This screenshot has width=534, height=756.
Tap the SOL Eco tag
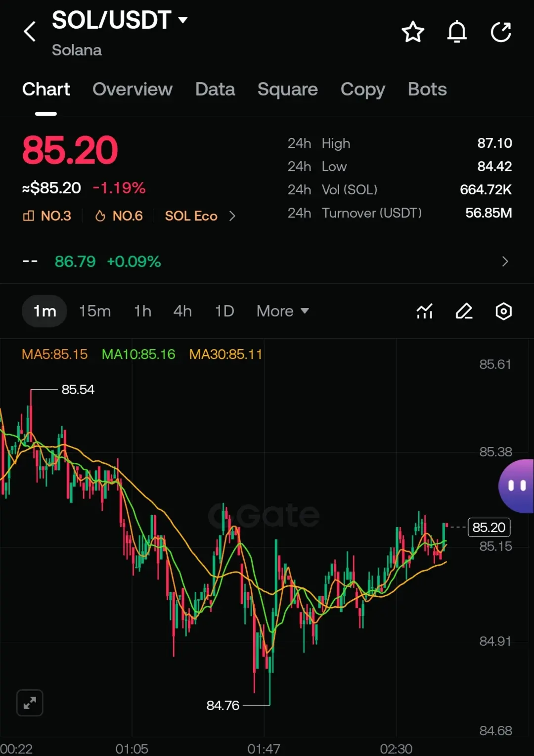click(191, 216)
